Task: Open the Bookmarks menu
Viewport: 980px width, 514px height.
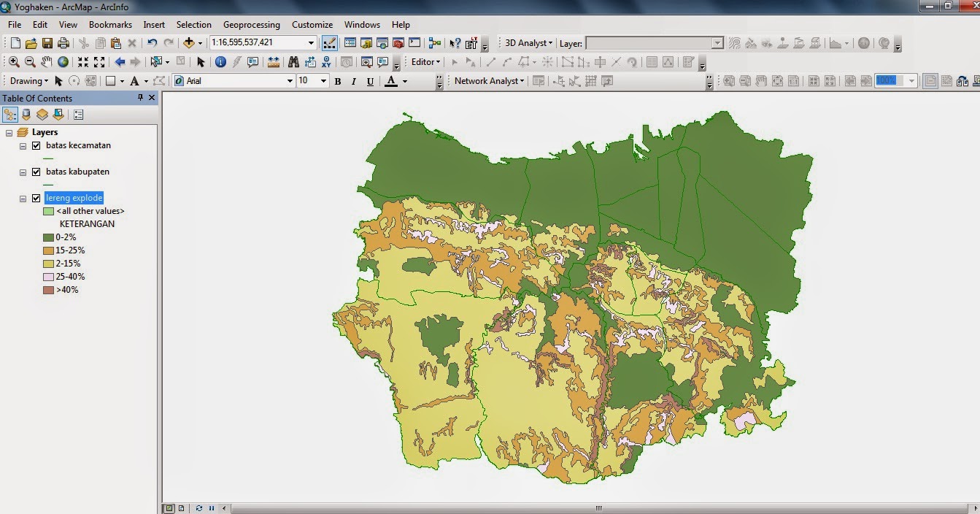Action: point(110,25)
